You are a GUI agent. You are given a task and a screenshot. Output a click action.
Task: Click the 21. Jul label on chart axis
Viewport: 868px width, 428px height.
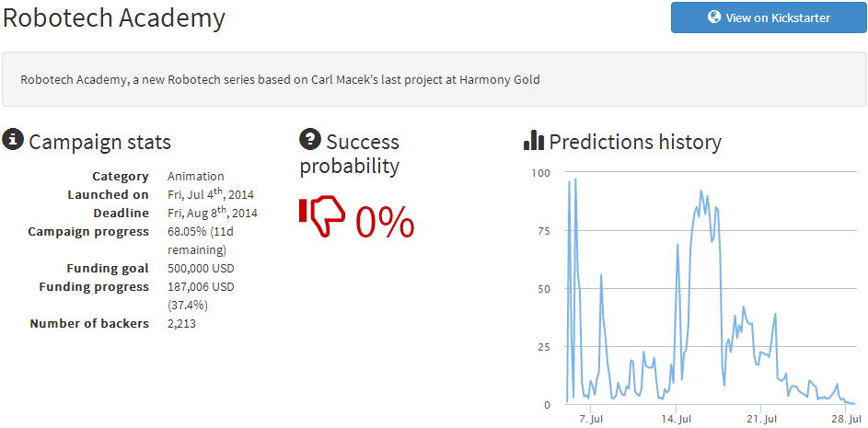(x=761, y=418)
